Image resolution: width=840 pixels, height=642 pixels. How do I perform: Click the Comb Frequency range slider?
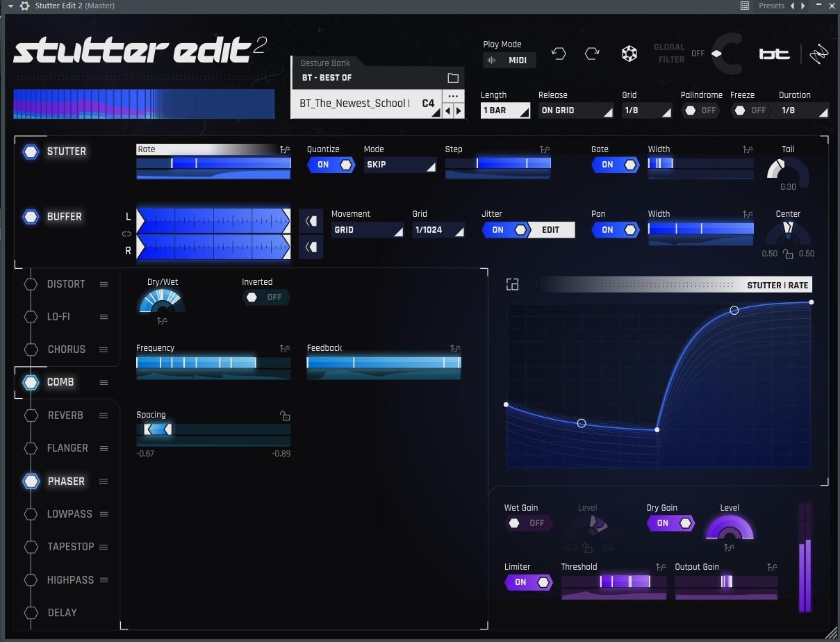coord(213,363)
